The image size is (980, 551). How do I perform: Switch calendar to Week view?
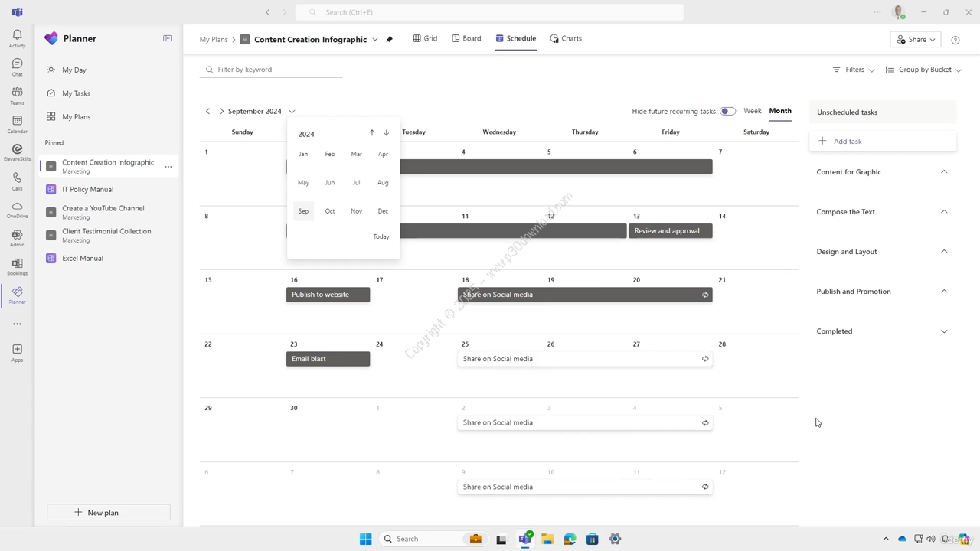click(753, 111)
